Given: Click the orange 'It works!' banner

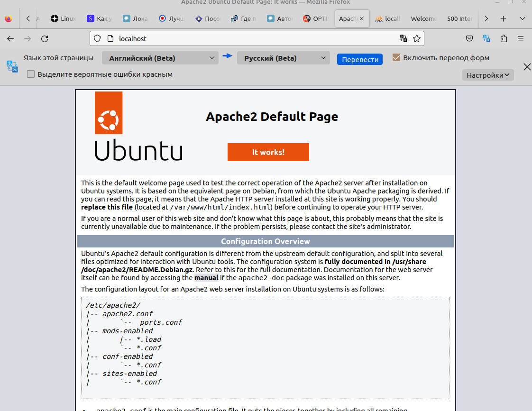Looking at the screenshot, I should click(x=268, y=152).
